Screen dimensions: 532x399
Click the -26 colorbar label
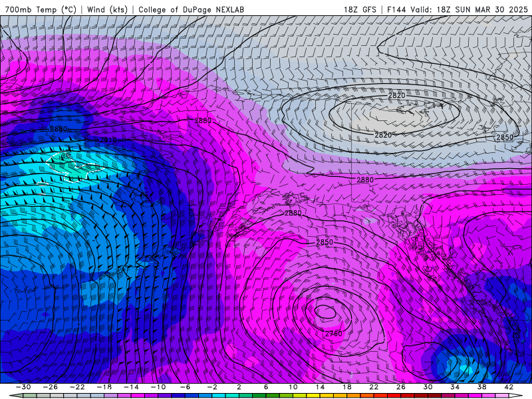(51, 387)
